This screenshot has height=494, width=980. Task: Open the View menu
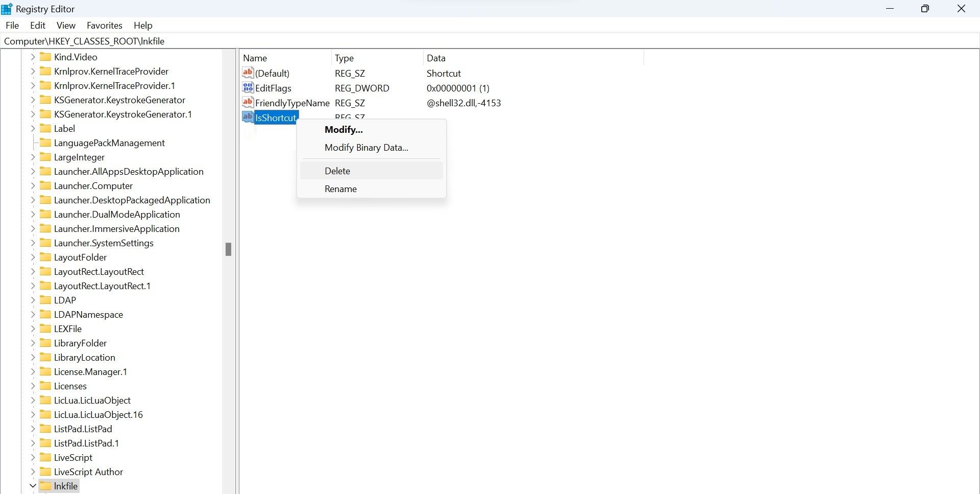(66, 25)
